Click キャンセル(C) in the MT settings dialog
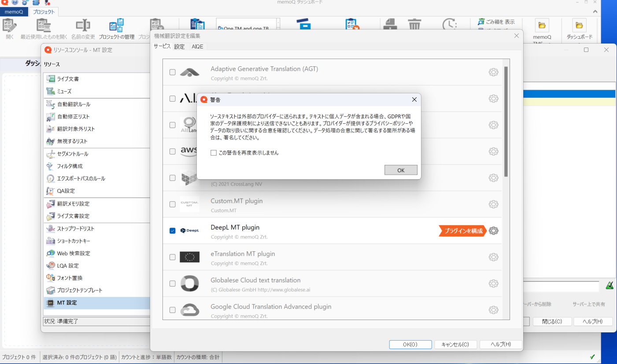The width and height of the screenshot is (617, 364). 455,345
